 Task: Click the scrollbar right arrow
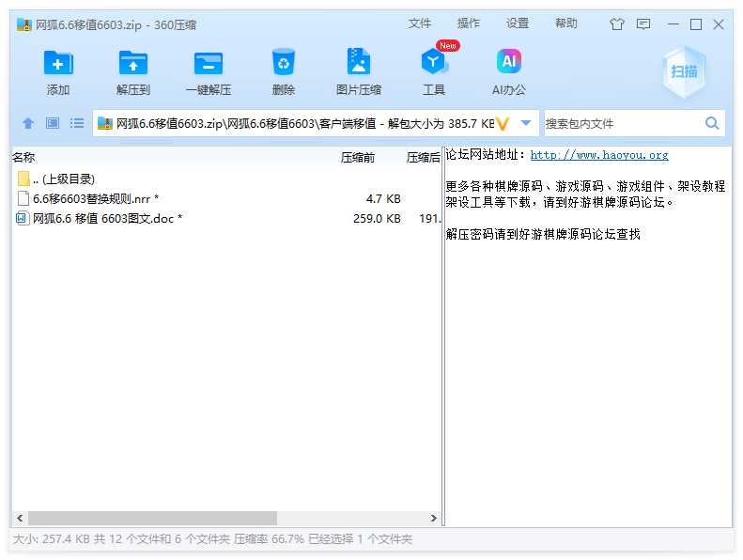coord(434,518)
